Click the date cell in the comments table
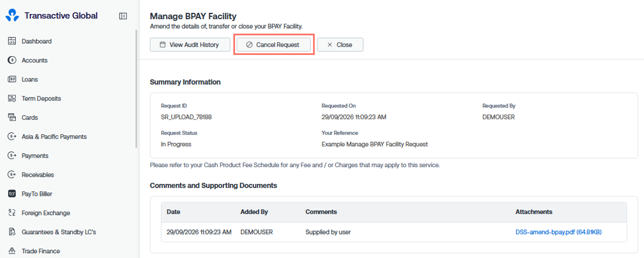The image size is (644, 258). click(199, 232)
